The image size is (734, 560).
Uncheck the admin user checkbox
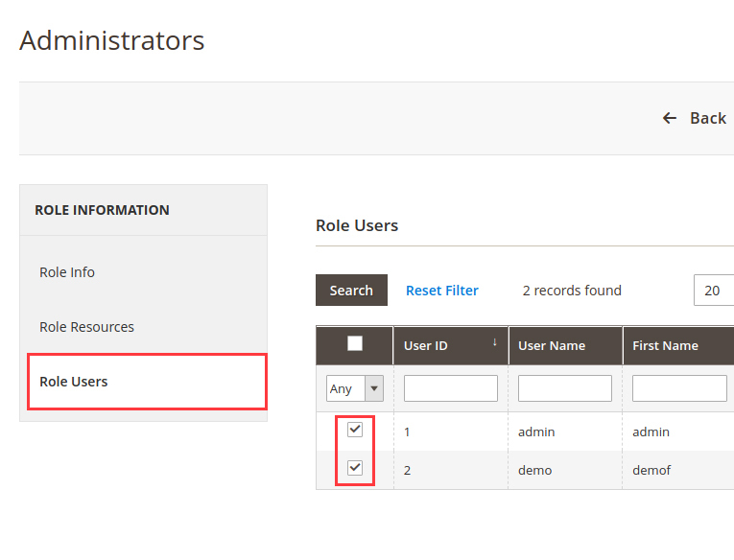tap(355, 429)
